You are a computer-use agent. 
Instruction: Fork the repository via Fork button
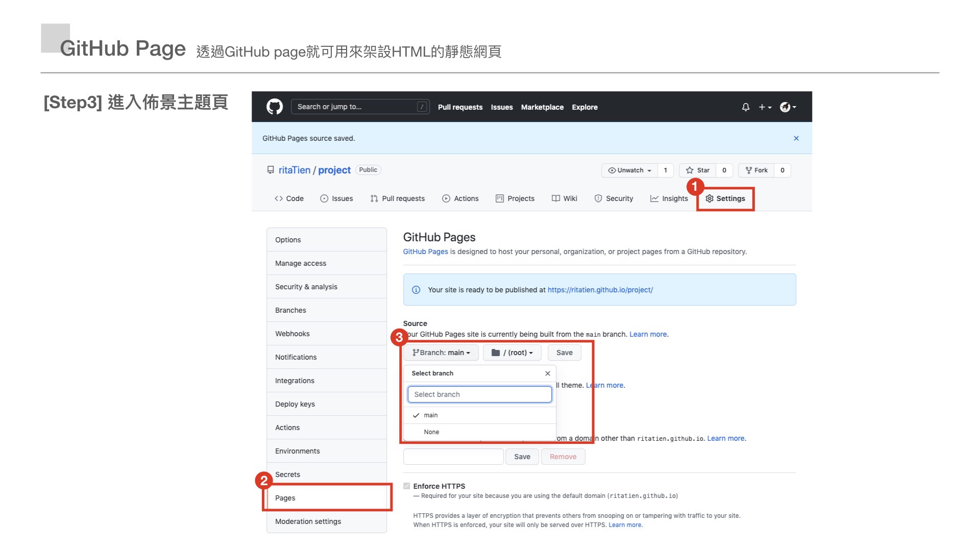(x=756, y=170)
